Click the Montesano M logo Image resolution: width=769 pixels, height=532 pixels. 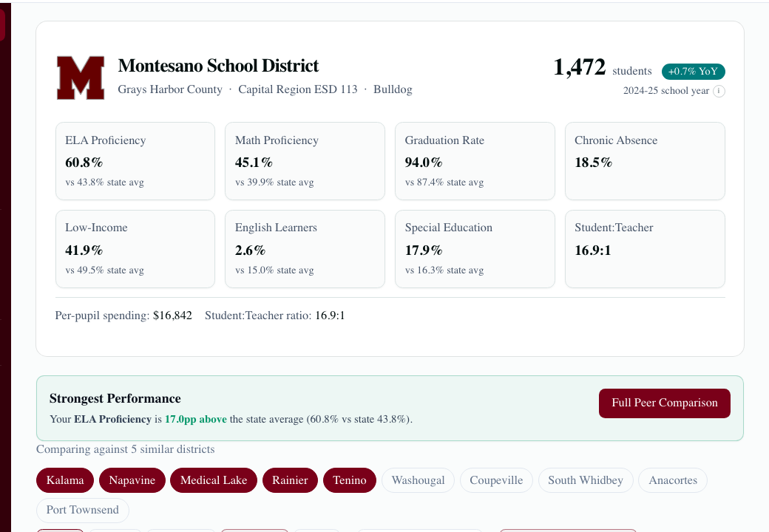[x=81, y=78]
